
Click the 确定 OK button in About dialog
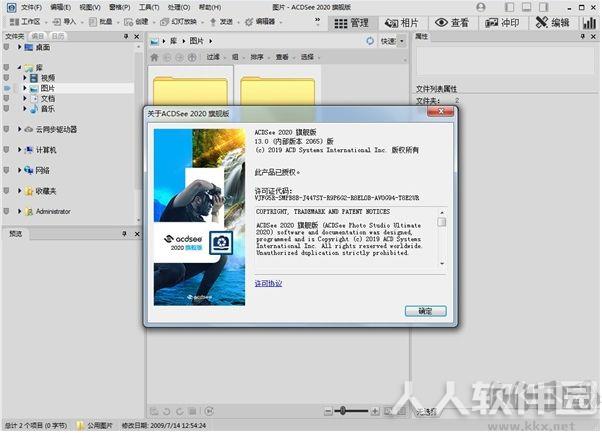425,311
